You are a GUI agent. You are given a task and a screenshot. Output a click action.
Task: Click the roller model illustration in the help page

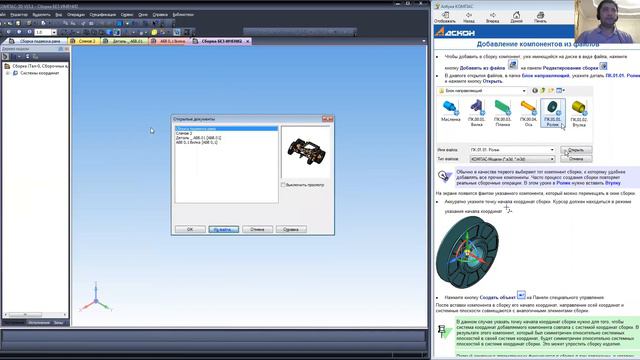tap(468, 253)
